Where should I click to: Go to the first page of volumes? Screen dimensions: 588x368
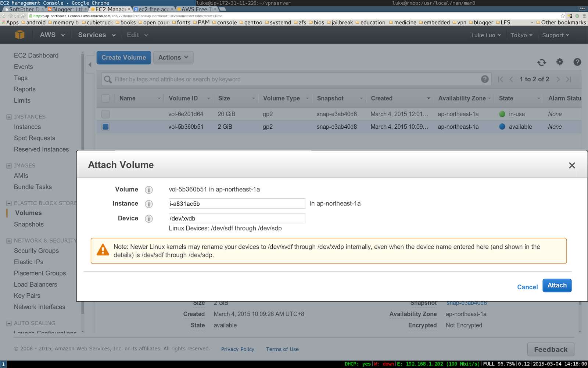(x=500, y=79)
